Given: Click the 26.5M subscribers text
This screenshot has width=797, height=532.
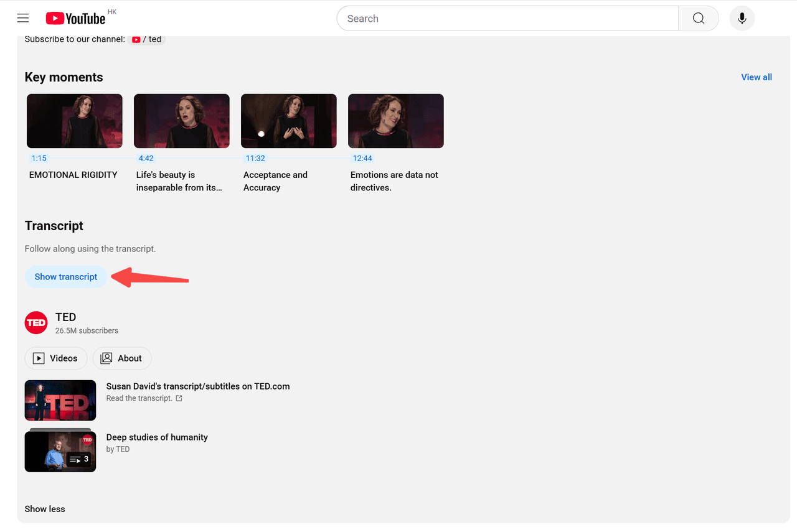Looking at the screenshot, I should click(87, 331).
